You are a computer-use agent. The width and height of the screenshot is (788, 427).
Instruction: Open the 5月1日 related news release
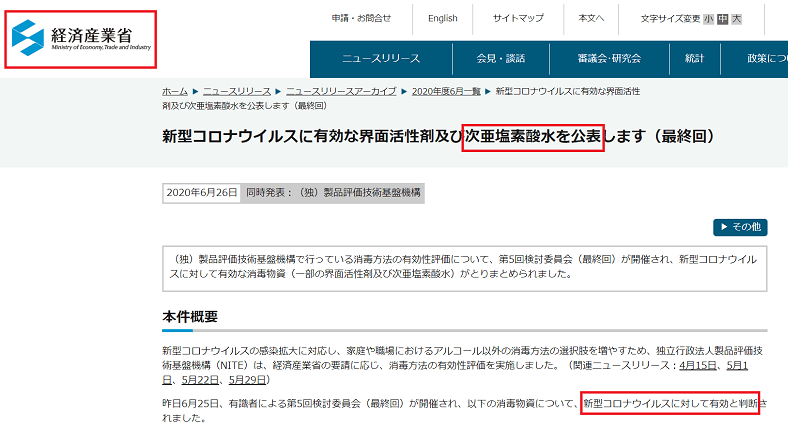click(x=737, y=365)
